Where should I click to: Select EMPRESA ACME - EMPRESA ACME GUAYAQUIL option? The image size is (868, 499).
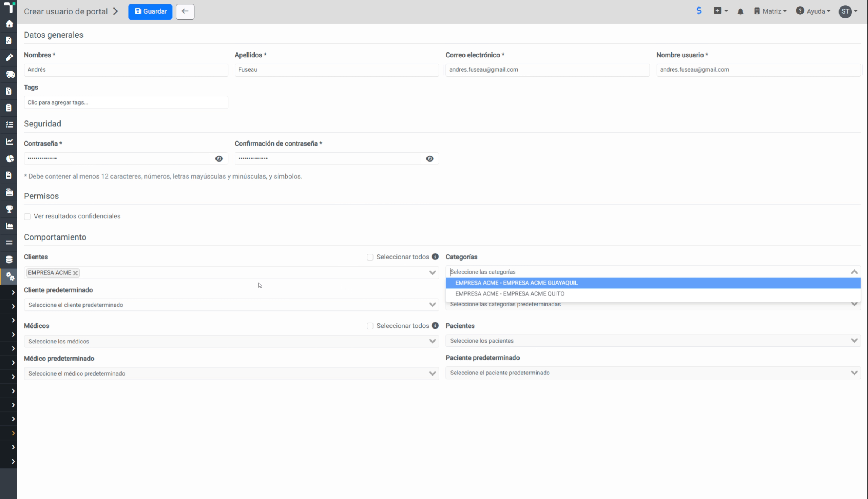(653, 283)
